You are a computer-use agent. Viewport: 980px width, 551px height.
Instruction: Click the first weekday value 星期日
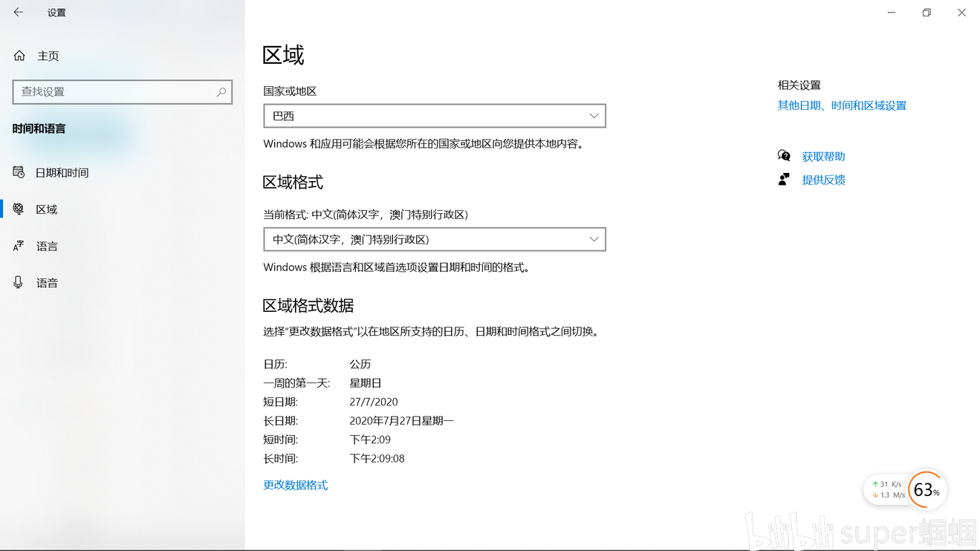366,383
